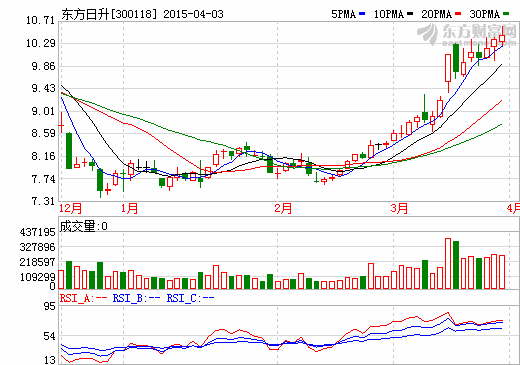The image size is (520, 365).
Task: Click the 10.71 price axis label
Action: (40, 21)
